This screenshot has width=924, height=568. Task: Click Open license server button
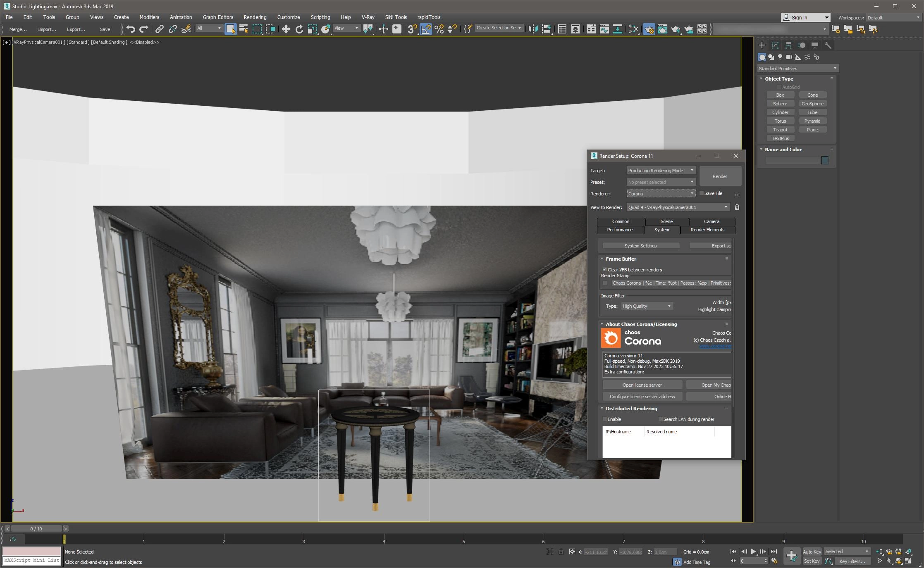642,385
